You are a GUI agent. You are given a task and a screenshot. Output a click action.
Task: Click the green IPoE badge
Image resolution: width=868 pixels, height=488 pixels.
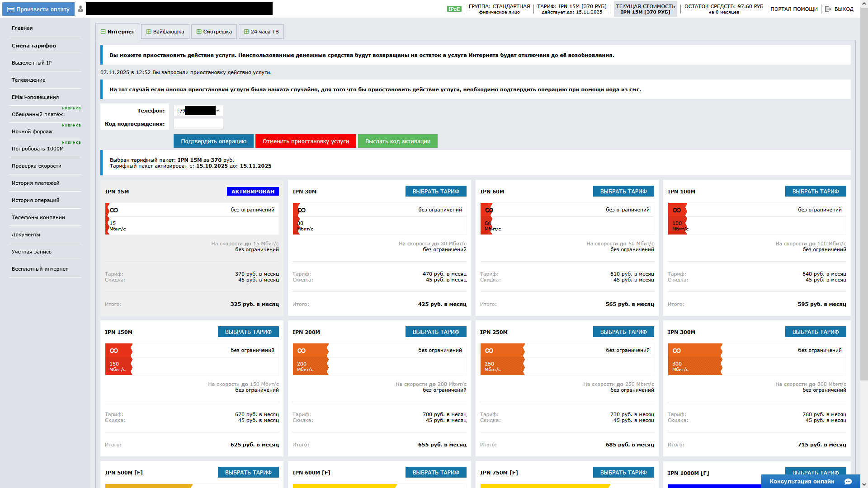pos(454,9)
